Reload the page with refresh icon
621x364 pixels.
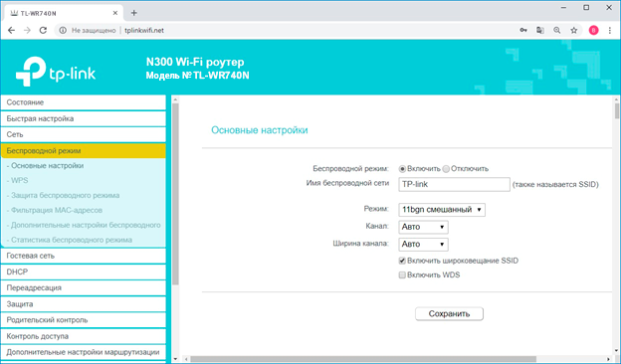pyautogui.click(x=43, y=31)
